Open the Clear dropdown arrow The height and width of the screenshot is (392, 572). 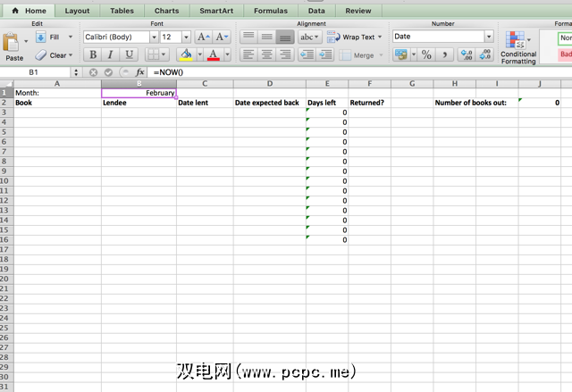(71, 55)
